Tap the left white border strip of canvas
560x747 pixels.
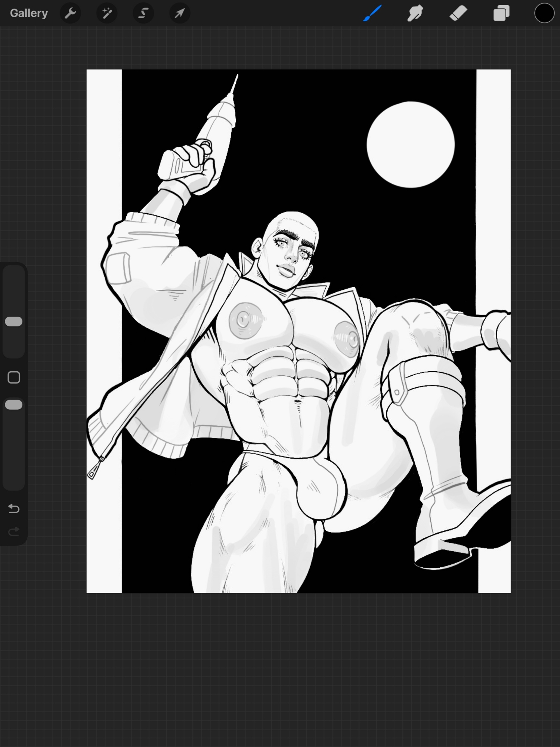[x=104, y=149]
